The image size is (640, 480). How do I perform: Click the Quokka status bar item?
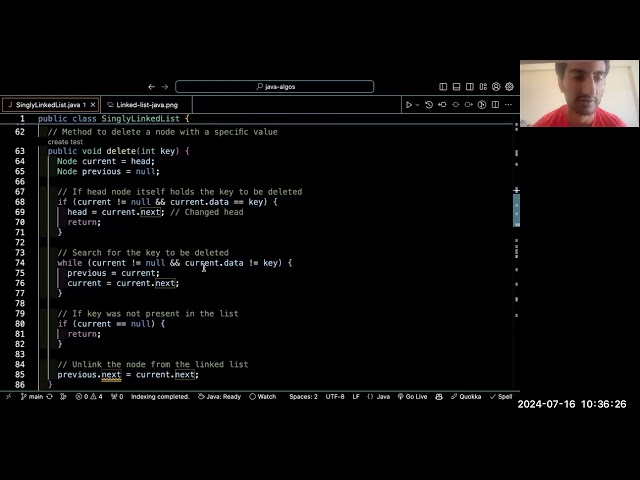pyautogui.click(x=466, y=396)
